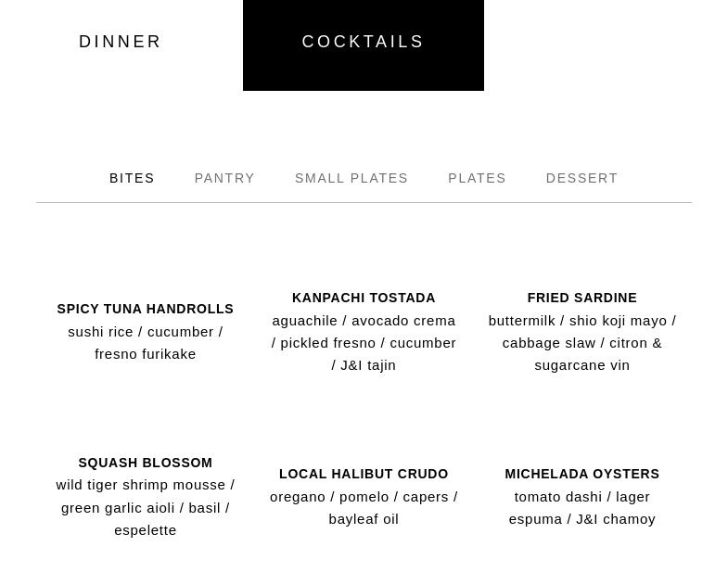Select the Michelada Oysters title

pyautogui.click(x=582, y=474)
